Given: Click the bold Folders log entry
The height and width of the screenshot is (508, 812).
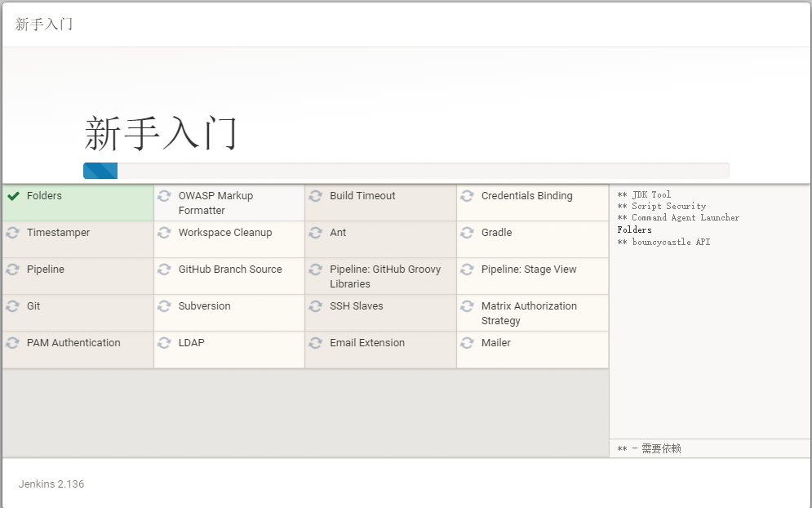Looking at the screenshot, I should click(634, 230).
